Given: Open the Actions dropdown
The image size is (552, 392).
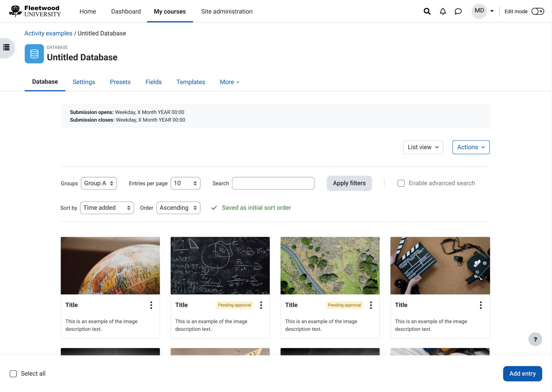Looking at the screenshot, I should (471, 147).
